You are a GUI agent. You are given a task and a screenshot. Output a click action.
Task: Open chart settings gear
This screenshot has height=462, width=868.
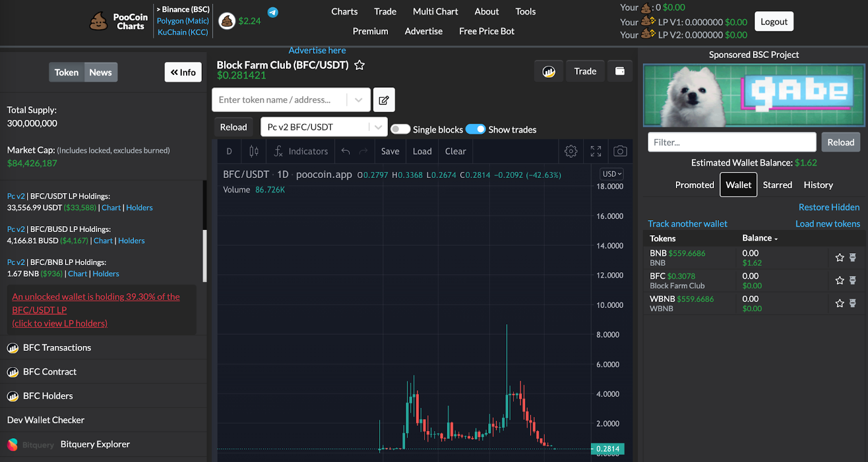[x=571, y=151]
